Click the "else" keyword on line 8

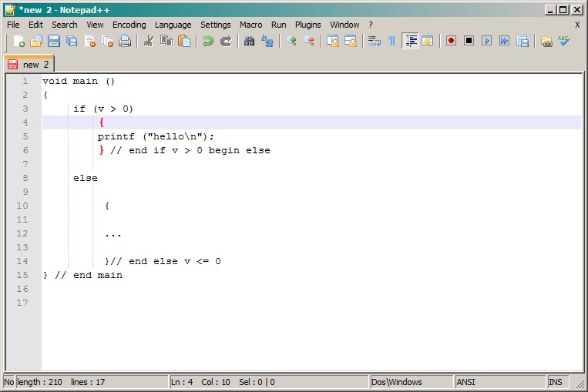(x=86, y=178)
